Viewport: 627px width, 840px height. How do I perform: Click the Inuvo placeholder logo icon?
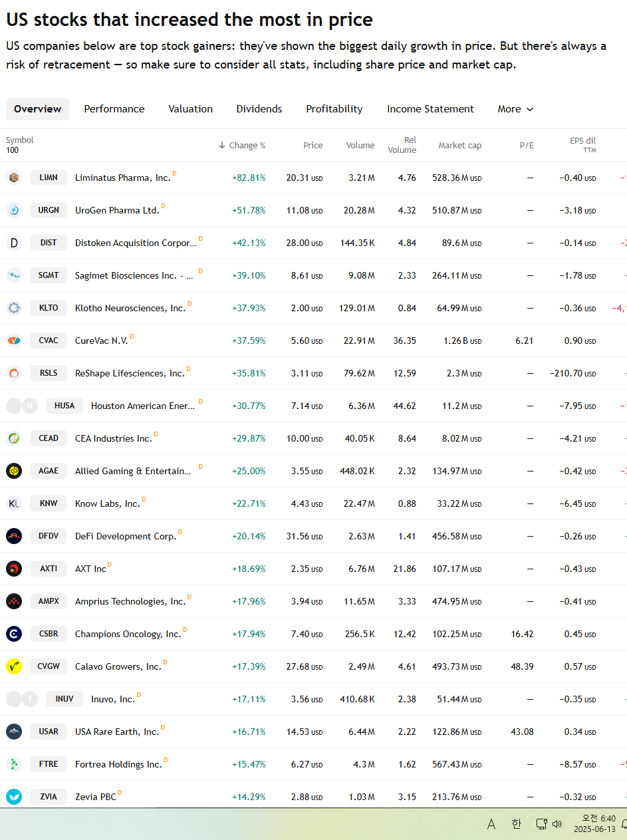22,699
